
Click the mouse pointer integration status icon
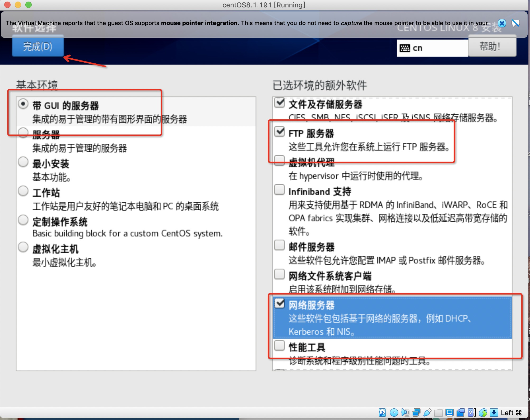coord(482,413)
